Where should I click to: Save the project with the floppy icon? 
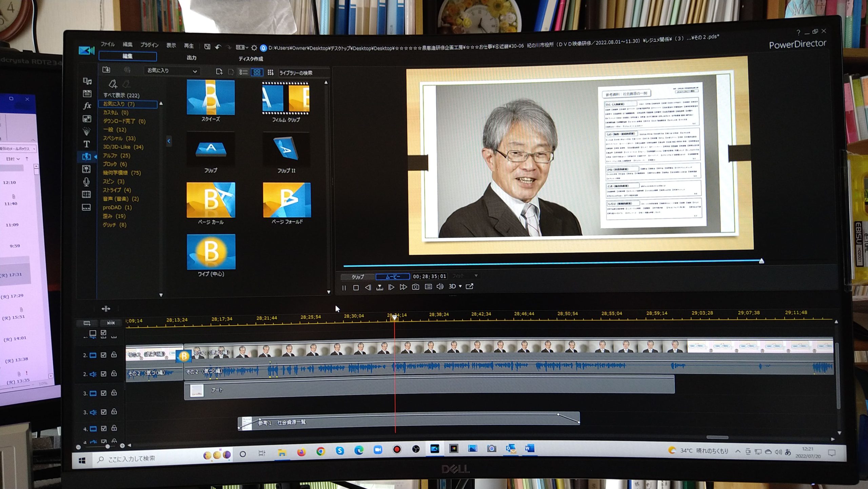coord(207,47)
